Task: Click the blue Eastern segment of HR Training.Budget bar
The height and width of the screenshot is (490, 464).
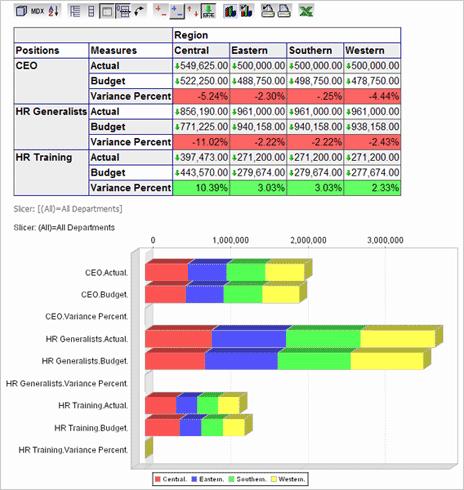Action: 190,427
